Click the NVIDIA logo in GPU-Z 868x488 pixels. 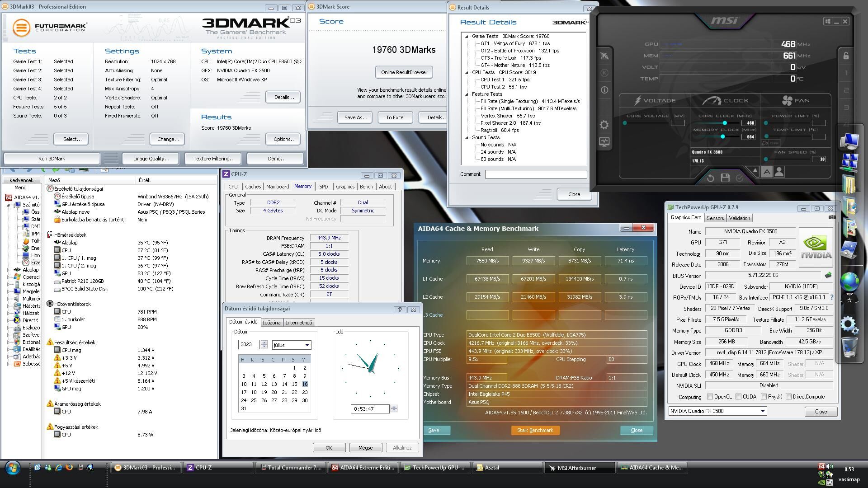point(816,247)
